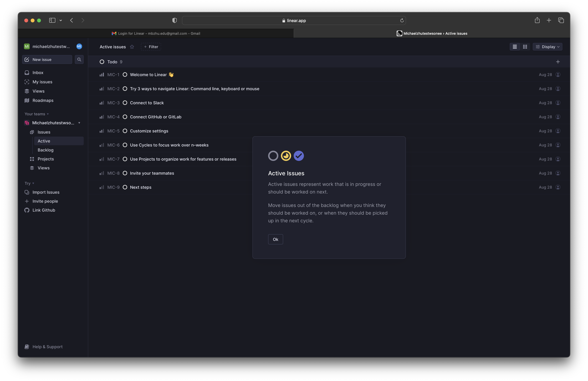
Task: Click the linear.app address bar
Action: click(294, 20)
